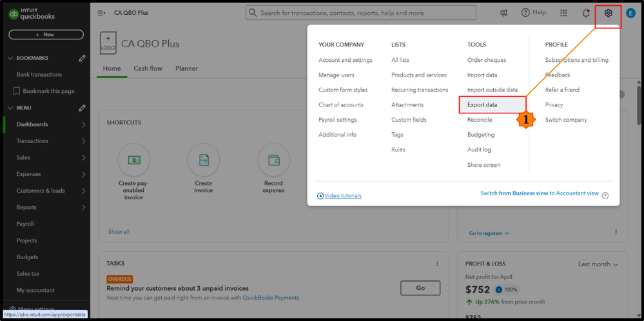The image size is (644, 321).
Task: Click the page vertical scrollbar
Action: (x=639, y=104)
